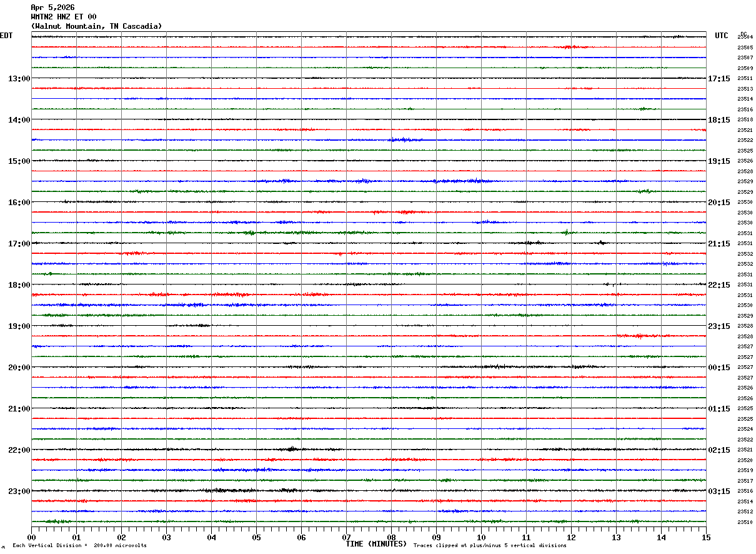Click the DC value 23519

tap(745, 471)
